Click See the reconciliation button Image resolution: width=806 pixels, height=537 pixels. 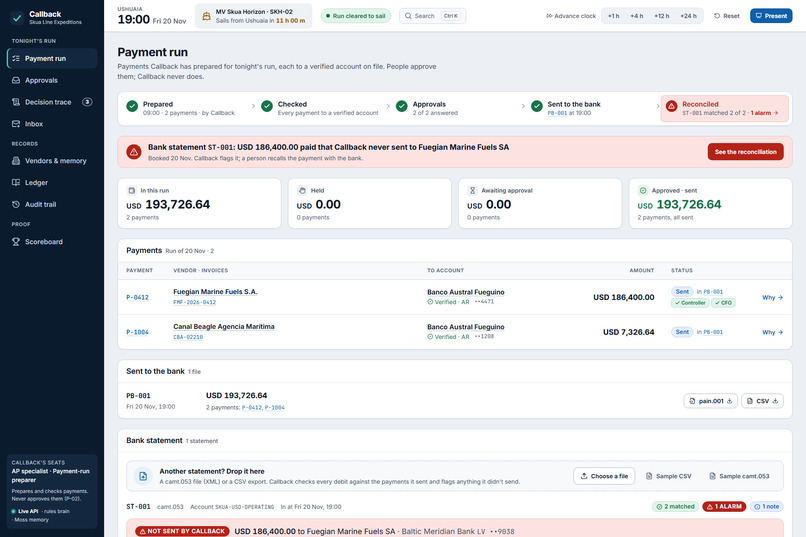tap(745, 152)
